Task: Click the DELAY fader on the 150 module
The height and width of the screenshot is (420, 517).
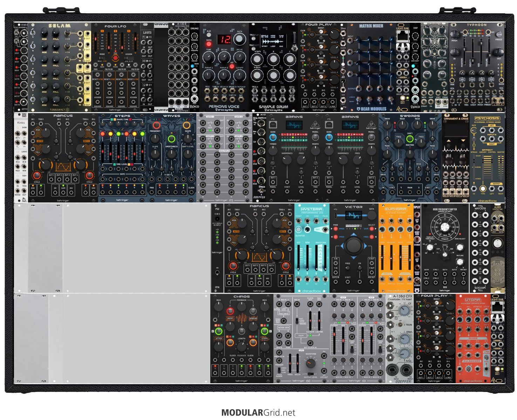Action: 298,363
